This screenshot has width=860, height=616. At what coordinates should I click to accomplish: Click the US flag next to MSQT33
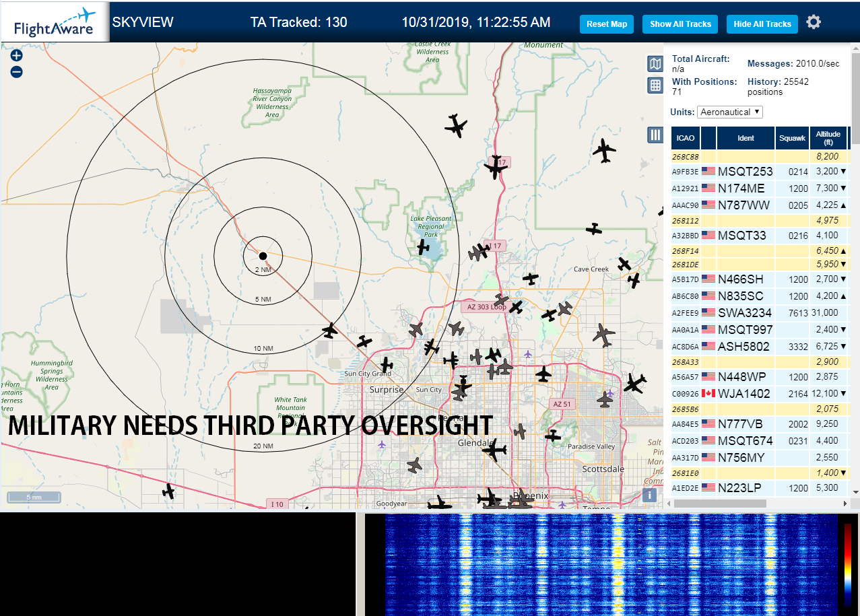pos(708,235)
